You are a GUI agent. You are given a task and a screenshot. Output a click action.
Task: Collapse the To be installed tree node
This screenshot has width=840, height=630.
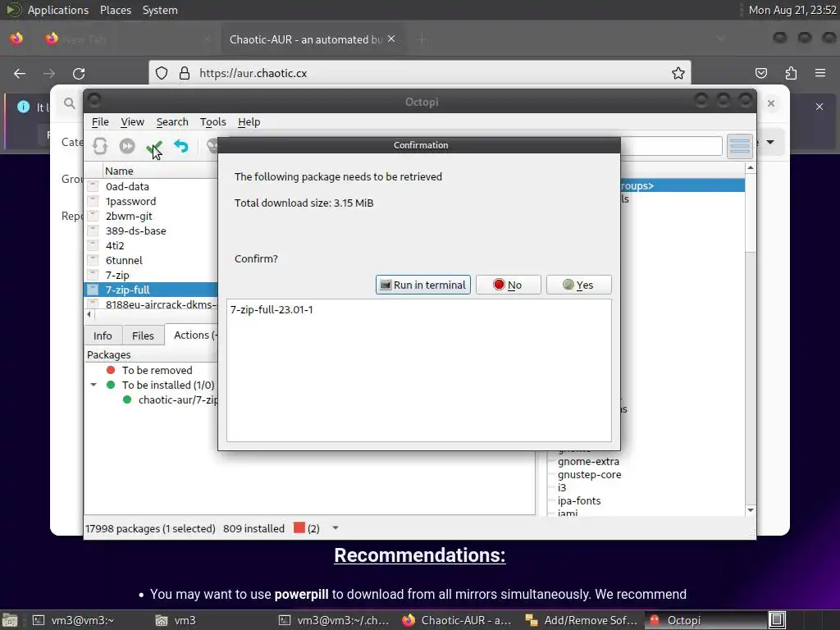coord(94,386)
